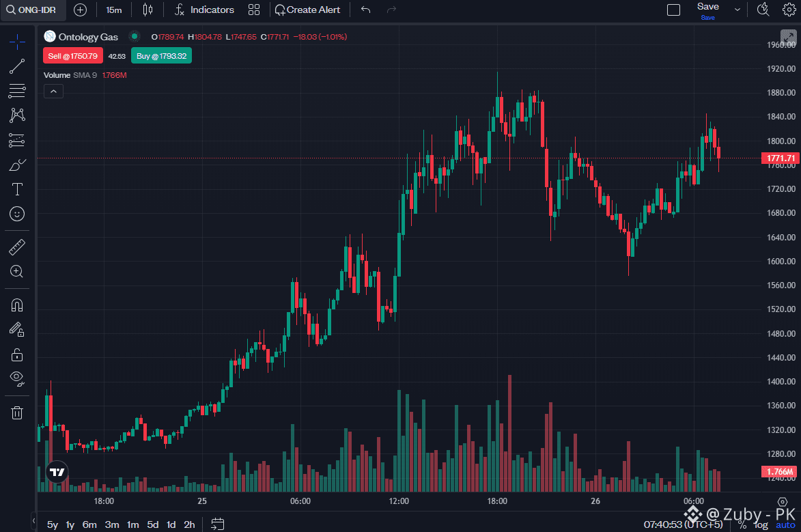Click the Buy @ 1793.32 button
The height and width of the screenshot is (532, 801).
[161, 56]
